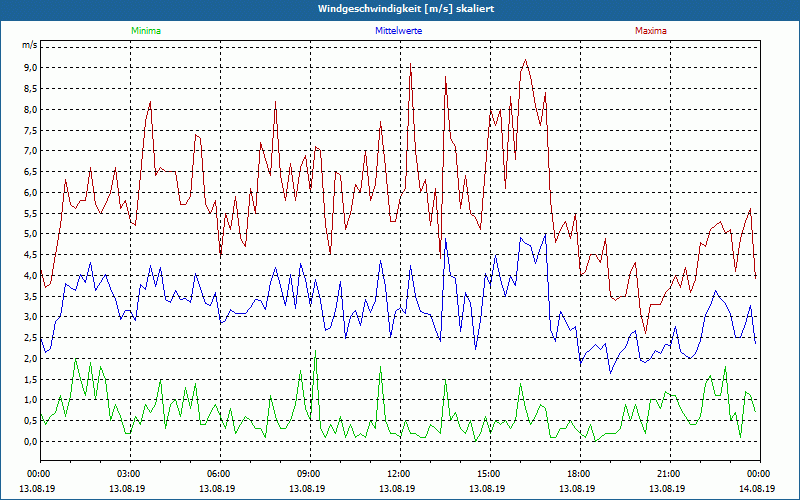Viewport: 800px width, 500px height.
Task: Click the 21:00 time label
Action: [667, 474]
